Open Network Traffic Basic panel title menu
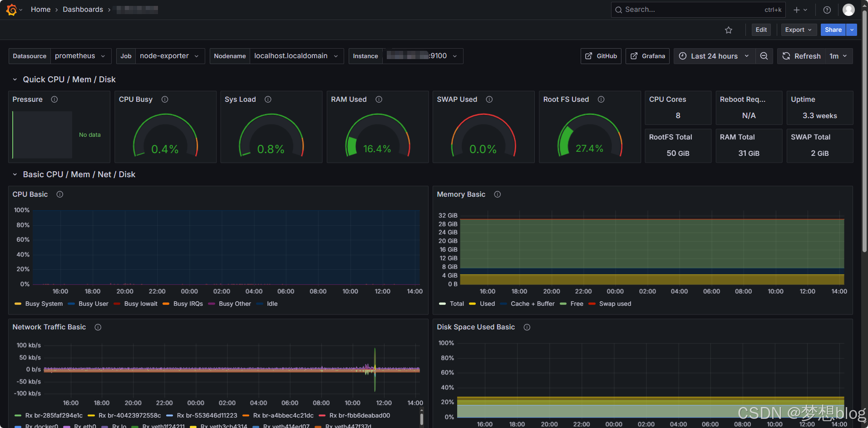 pos(49,327)
